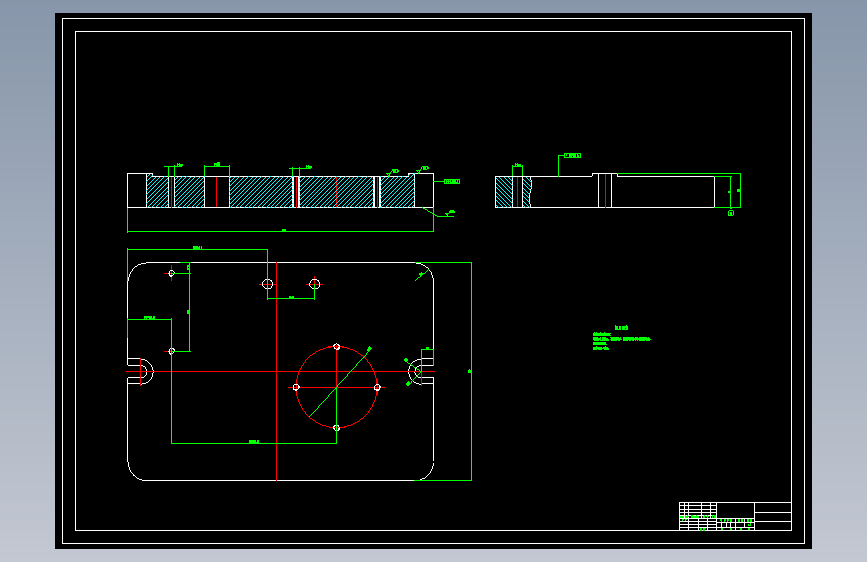Viewport: 867px width, 562px height.
Task: Pick the top hole on the red circle
Action: pos(336,347)
